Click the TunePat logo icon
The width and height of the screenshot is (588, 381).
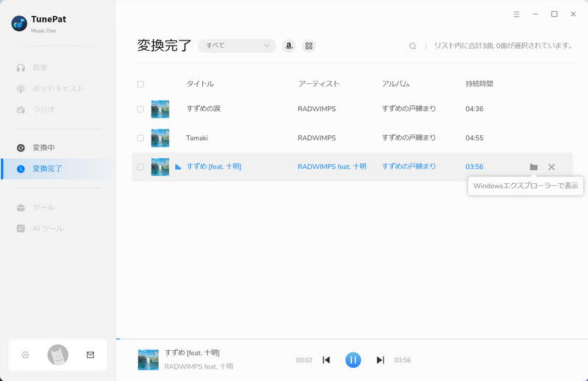tap(19, 24)
